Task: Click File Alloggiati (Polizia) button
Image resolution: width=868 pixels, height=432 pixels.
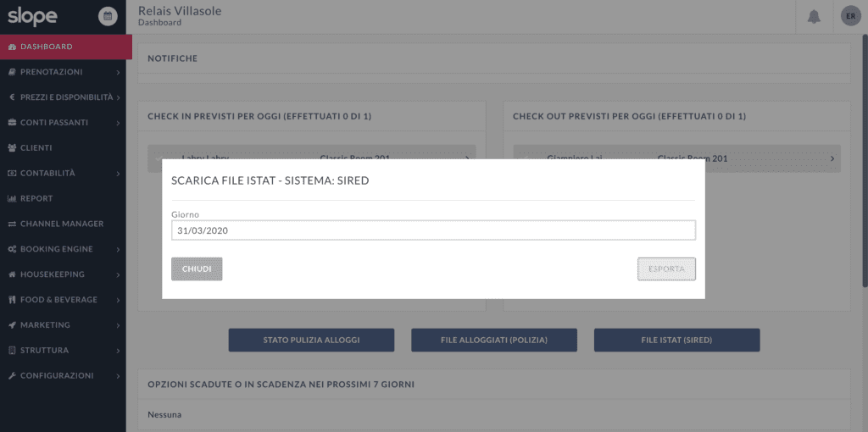Action: click(494, 340)
